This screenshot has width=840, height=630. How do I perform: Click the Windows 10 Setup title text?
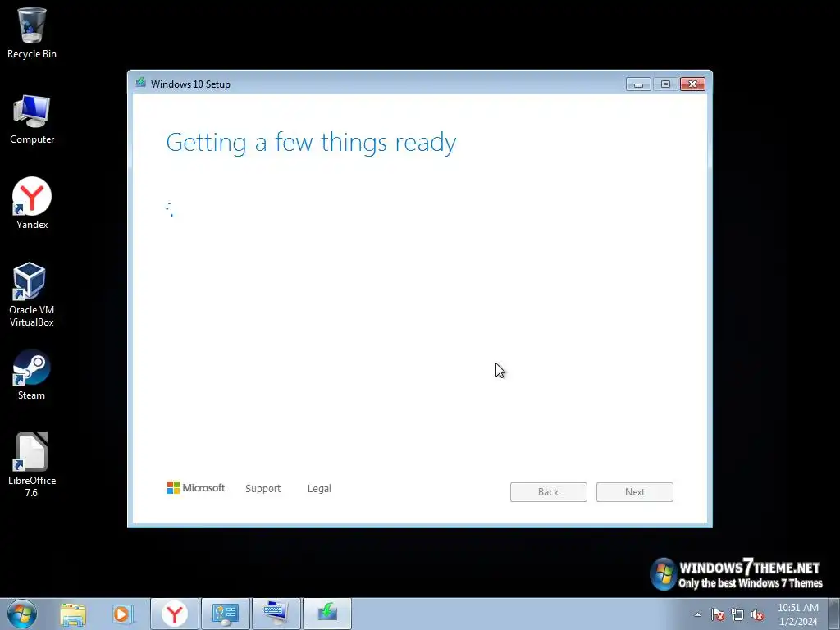pos(190,84)
